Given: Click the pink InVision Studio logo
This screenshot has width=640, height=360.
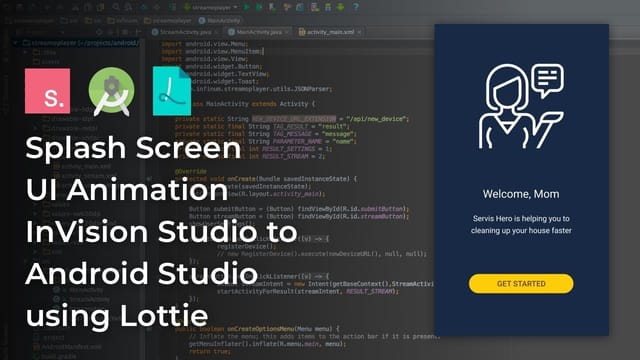Looking at the screenshot, I should [47, 91].
